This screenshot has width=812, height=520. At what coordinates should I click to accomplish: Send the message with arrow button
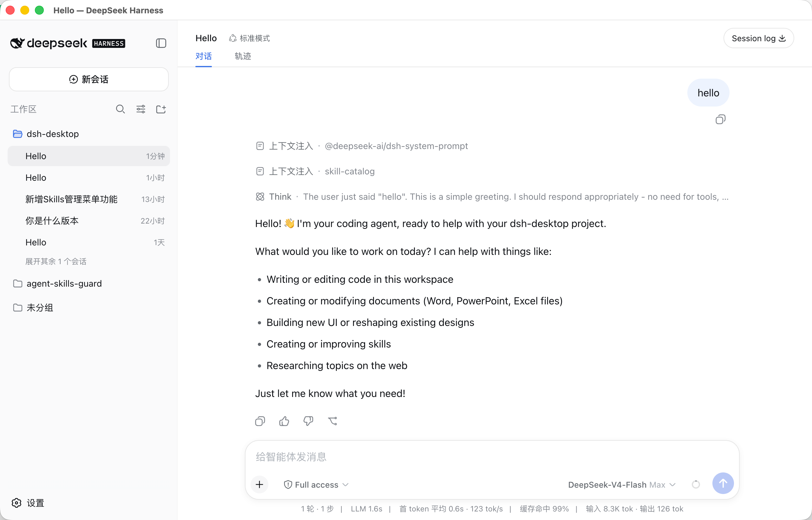point(723,483)
